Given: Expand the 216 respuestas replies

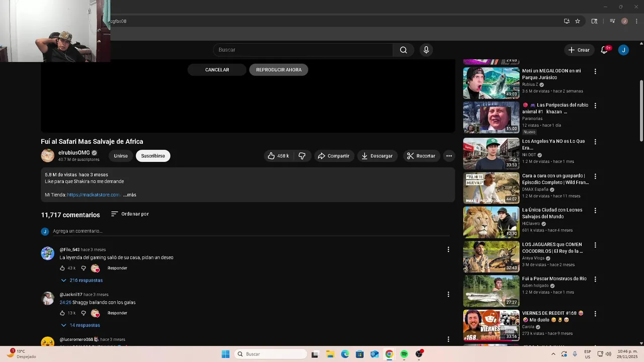Looking at the screenshot, I should point(82,280).
